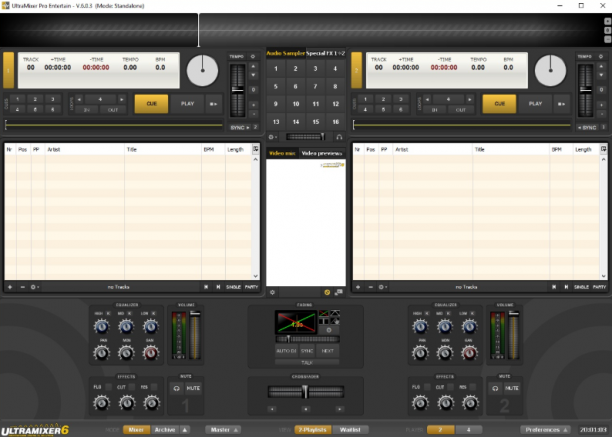This screenshot has width=612, height=437.
Task: Click left playlist column chooser icon
Action: point(256,149)
